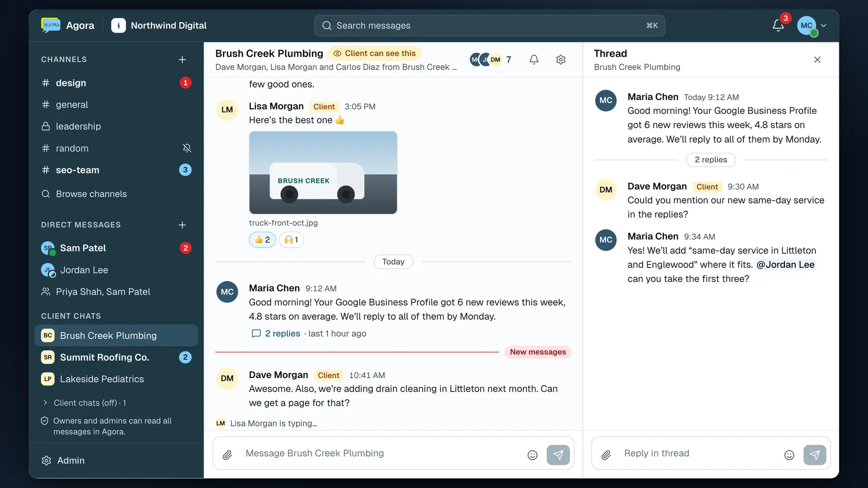Expand Client chats (off) section
The height and width of the screenshot is (488, 868).
84,403
